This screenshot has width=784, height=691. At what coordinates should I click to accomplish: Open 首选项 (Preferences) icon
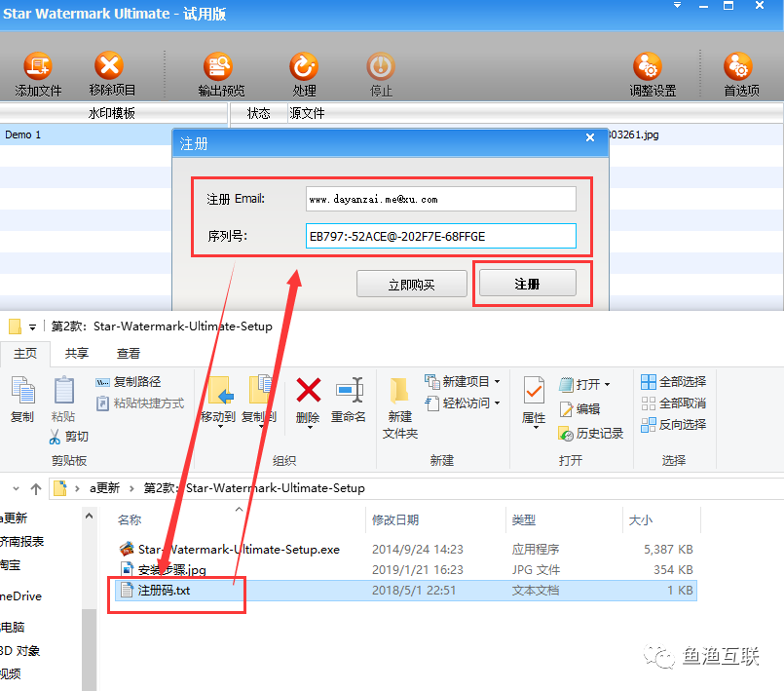[x=738, y=66]
